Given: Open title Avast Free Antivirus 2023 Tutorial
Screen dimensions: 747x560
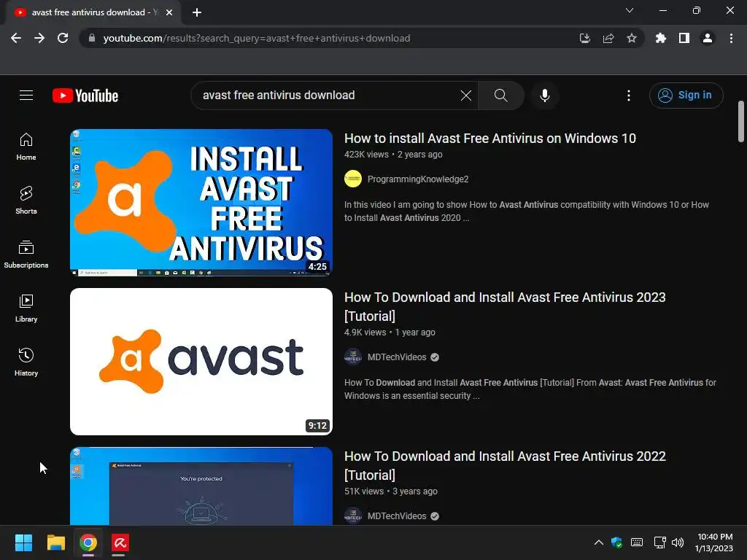Looking at the screenshot, I should click(505, 307).
